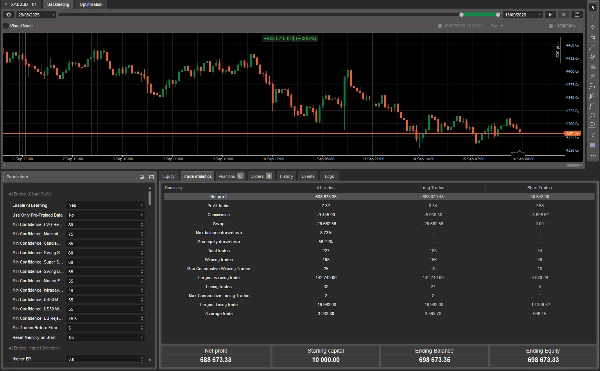
Task: Click the Average trade row label
Action: pyautogui.click(x=218, y=314)
